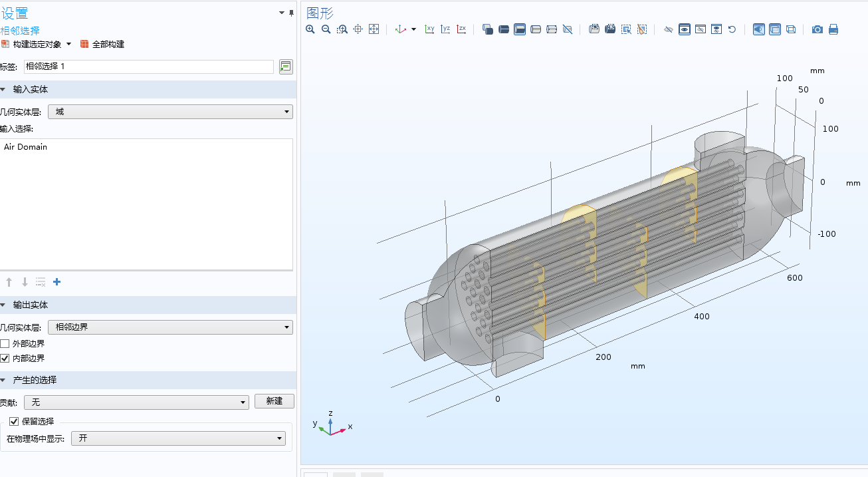Click the hide selected eye icon

click(669, 29)
